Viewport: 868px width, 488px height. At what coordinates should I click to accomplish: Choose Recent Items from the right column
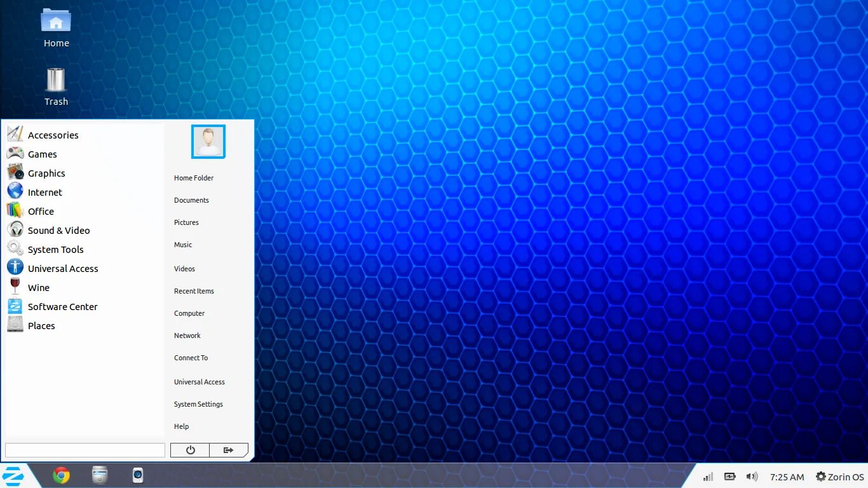click(x=194, y=290)
